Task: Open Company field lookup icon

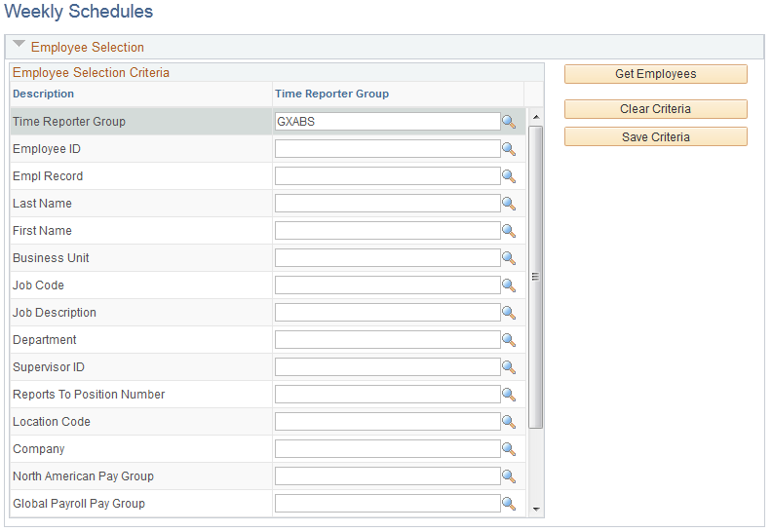Action: [509, 449]
